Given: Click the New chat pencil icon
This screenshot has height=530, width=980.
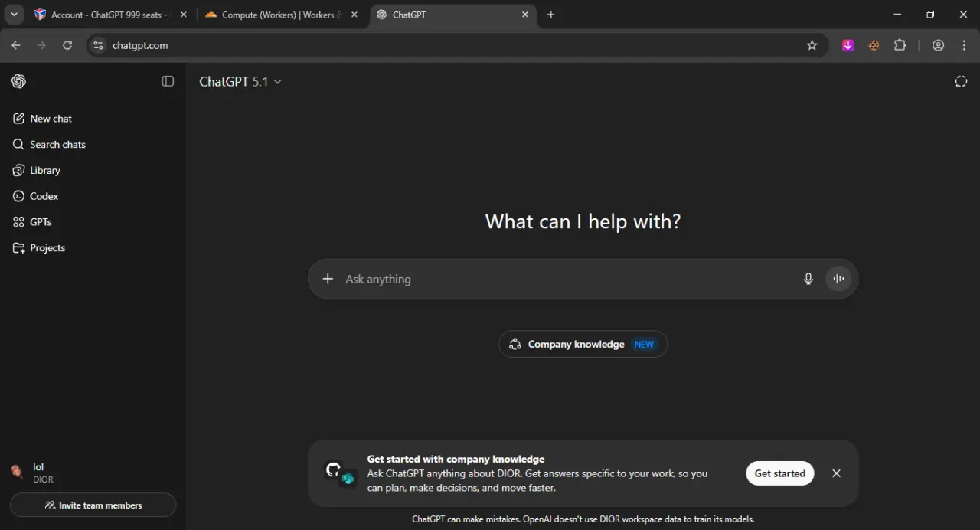Looking at the screenshot, I should click(x=18, y=119).
